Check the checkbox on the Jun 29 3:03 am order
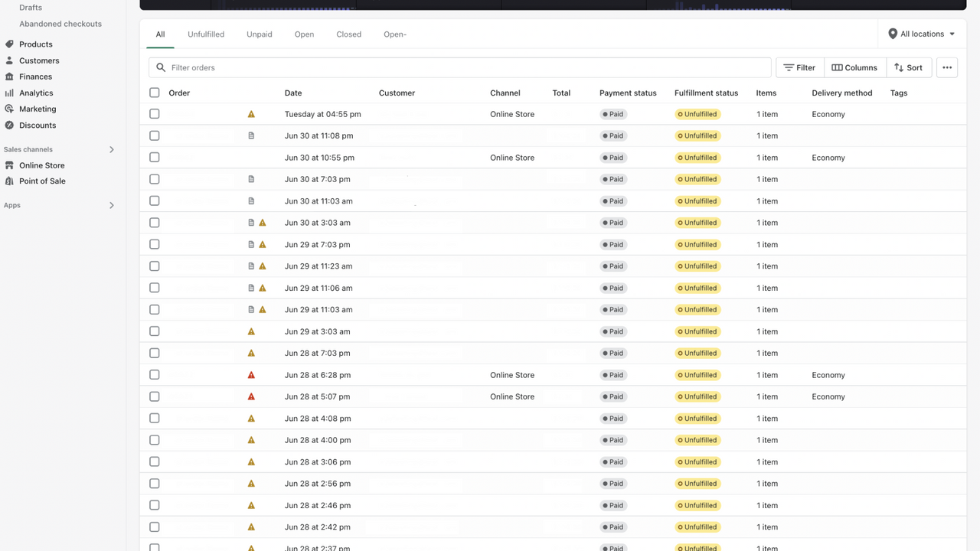 (x=154, y=331)
